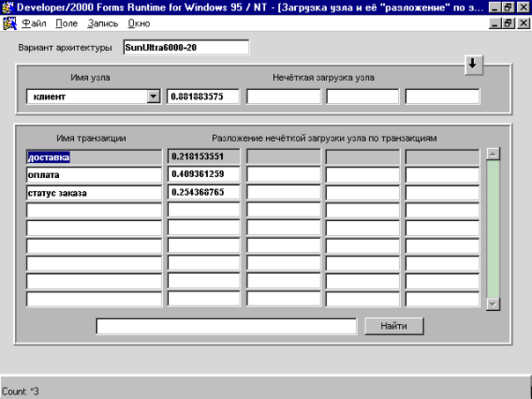Image resolution: width=532 pixels, height=399 pixels.
Task: Open the Окно menu
Action: pos(139,24)
